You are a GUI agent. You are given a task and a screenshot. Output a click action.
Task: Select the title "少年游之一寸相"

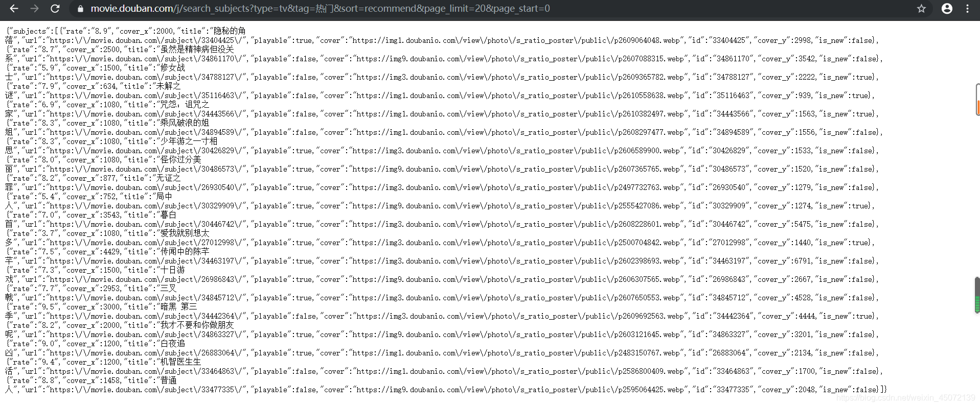[189, 141]
